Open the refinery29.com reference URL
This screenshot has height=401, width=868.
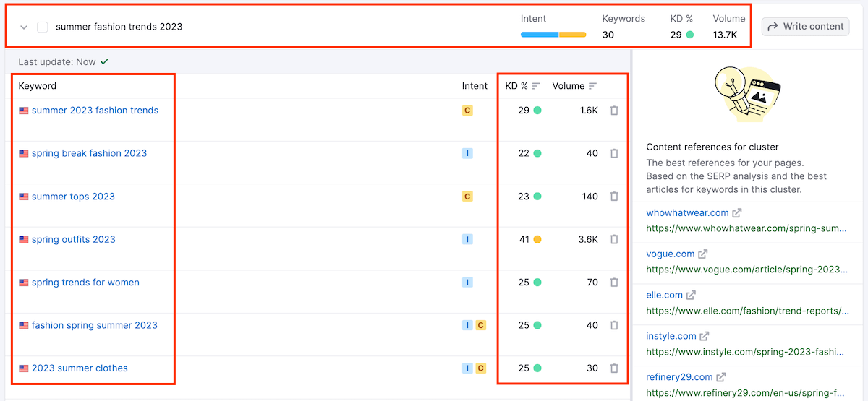(745, 393)
